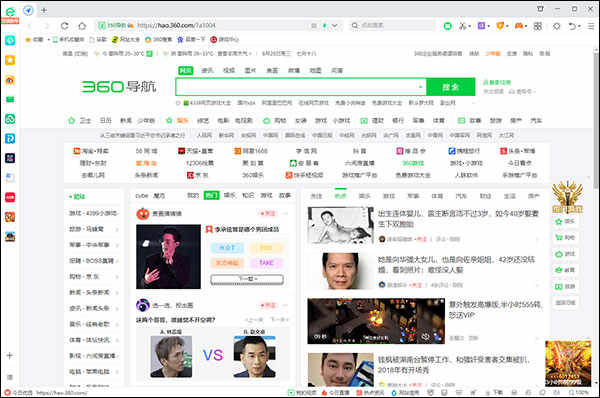Screen dimensions: 600x398
Task: Click the orange shield toolbar icon
Action: (x=500, y=26)
